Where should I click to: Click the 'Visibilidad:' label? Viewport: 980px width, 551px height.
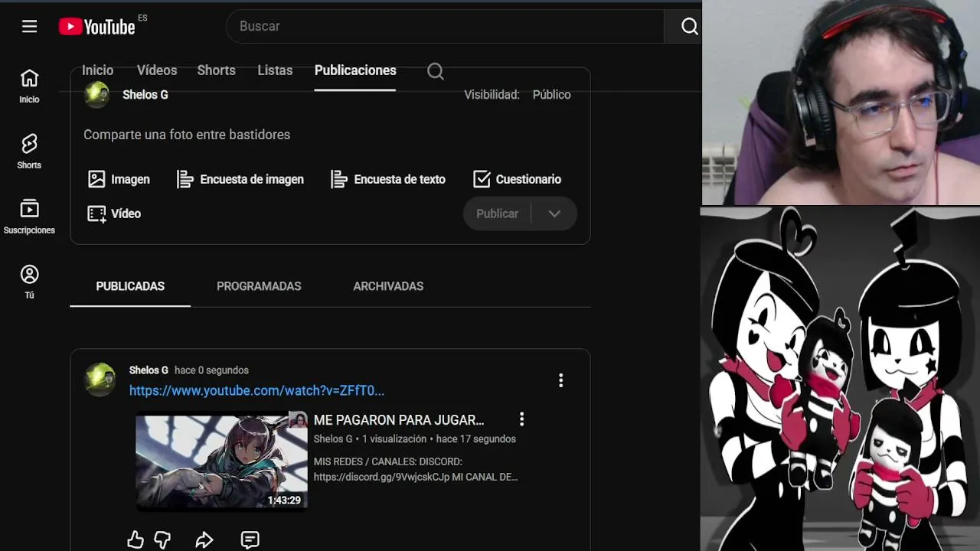click(x=492, y=95)
